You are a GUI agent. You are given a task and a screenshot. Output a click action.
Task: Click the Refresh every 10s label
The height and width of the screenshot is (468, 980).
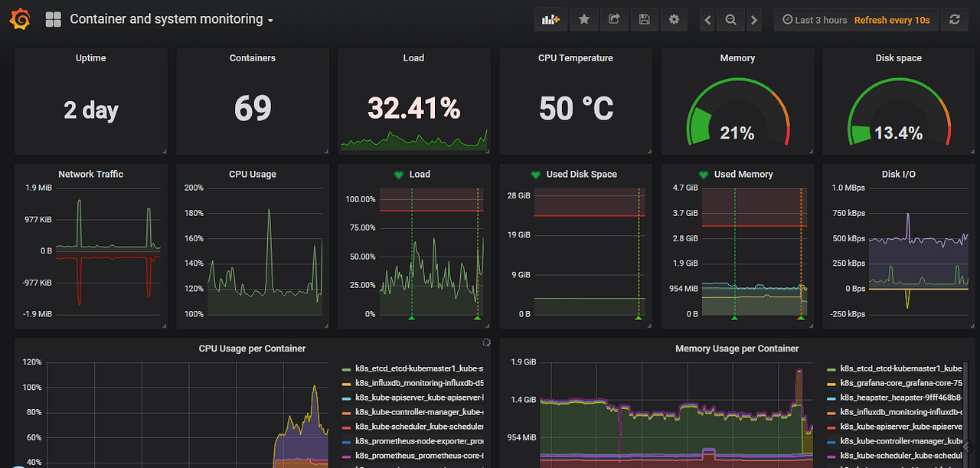pos(892,20)
